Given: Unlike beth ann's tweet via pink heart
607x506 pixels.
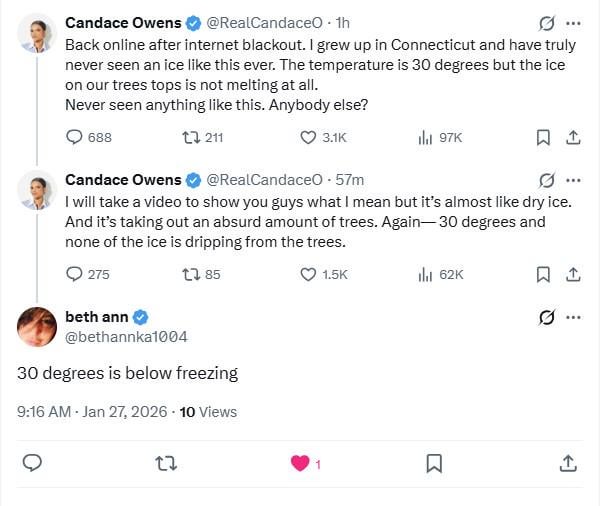Looking at the screenshot, I should [299, 463].
